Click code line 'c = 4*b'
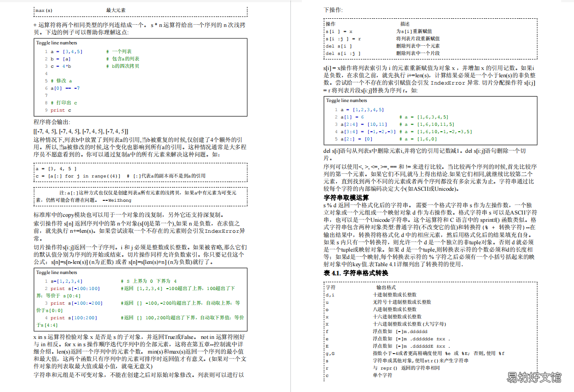The height and width of the screenshot is (392, 574). click(61, 66)
